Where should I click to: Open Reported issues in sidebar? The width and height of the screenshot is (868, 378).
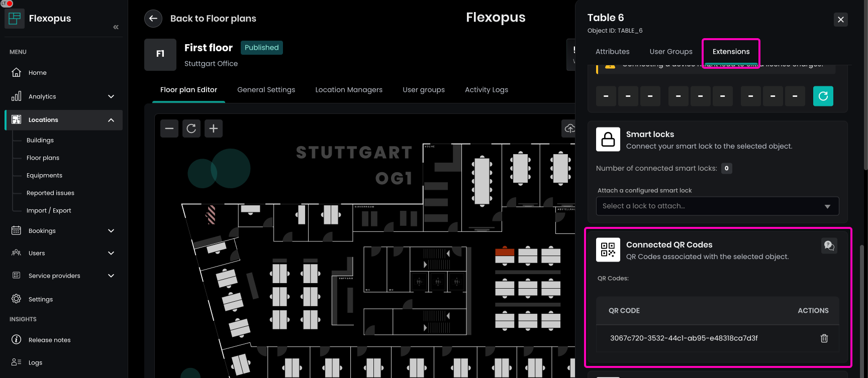pyautogui.click(x=50, y=193)
